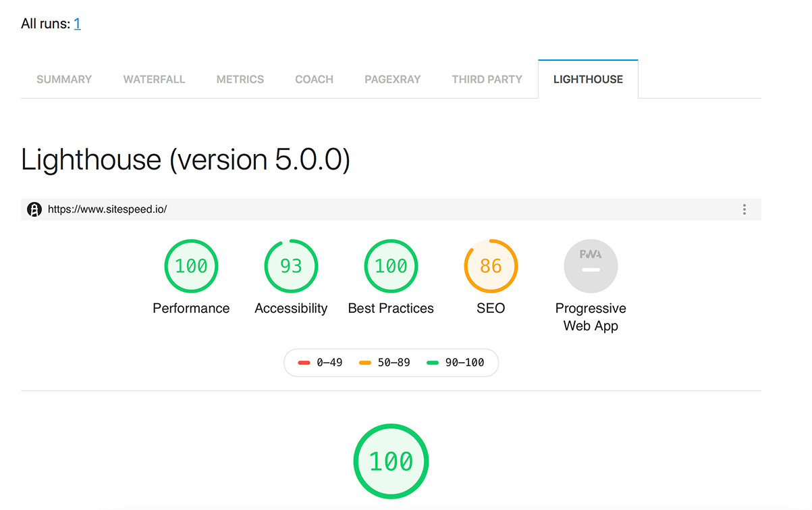Click the "All runs:" label

[x=46, y=24]
